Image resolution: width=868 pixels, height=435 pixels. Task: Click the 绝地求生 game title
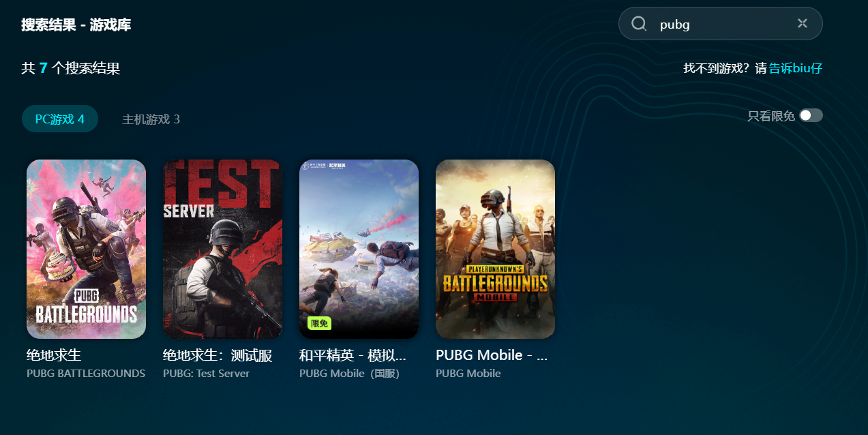pos(54,355)
